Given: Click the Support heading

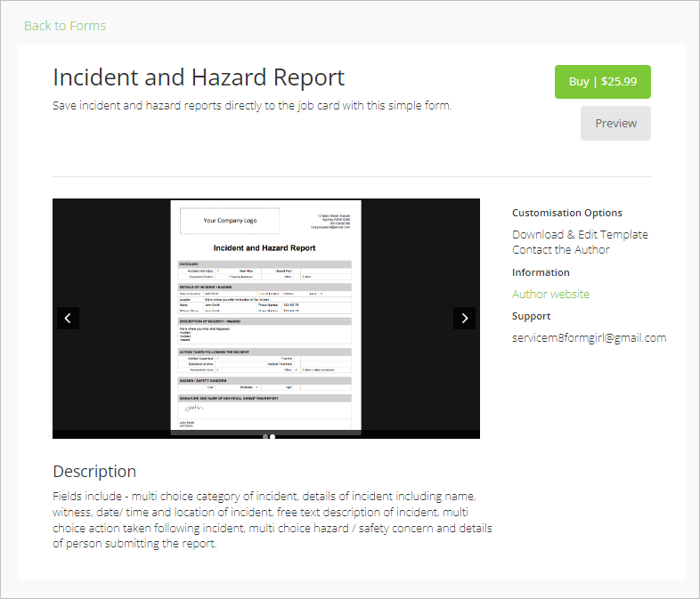Looking at the screenshot, I should click(532, 316).
